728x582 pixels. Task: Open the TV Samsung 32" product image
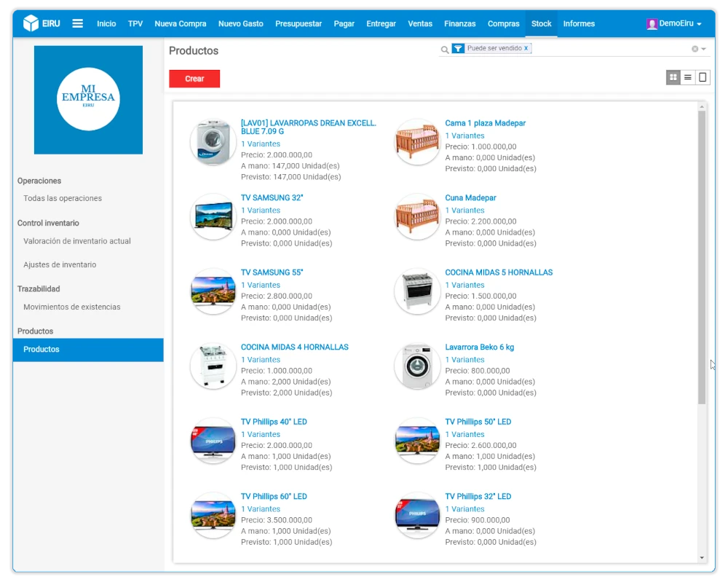coord(213,217)
